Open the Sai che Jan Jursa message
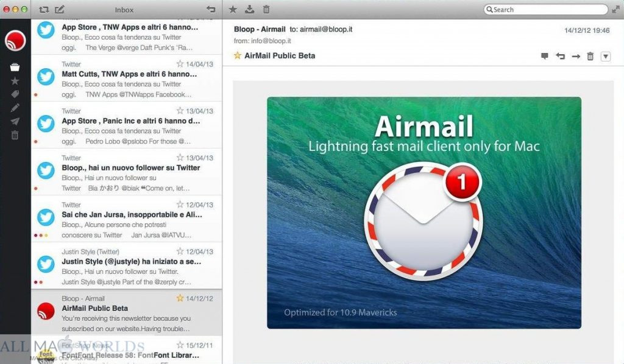This screenshot has height=364, width=624. point(127,219)
